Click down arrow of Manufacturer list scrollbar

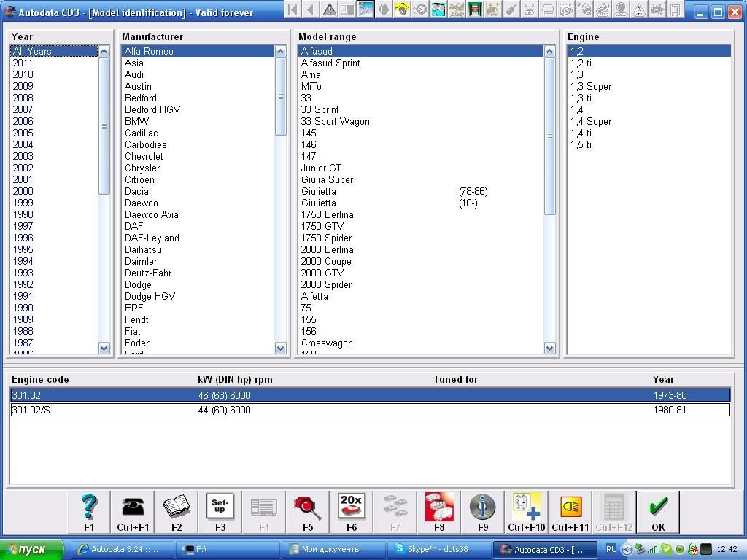(x=281, y=348)
